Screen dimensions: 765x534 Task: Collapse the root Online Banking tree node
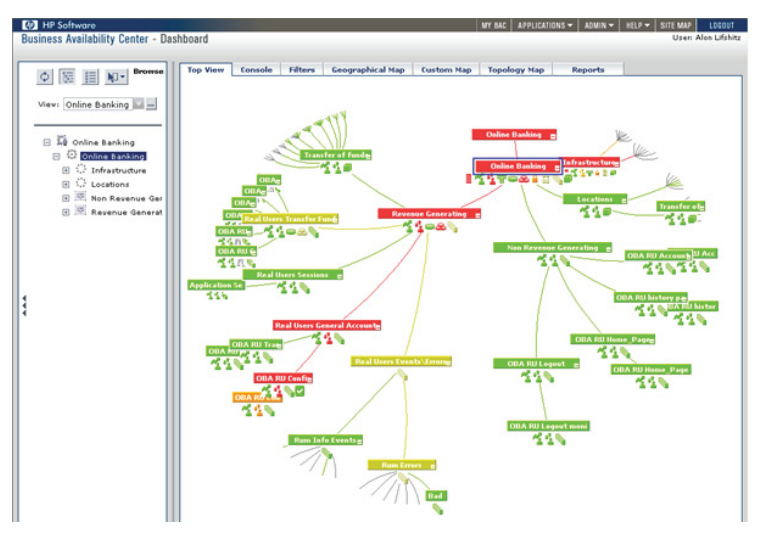(x=47, y=142)
